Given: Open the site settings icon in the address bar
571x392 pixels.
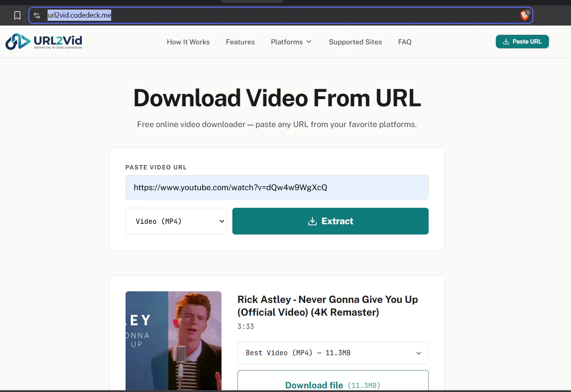Looking at the screenshot, I should (x=37, y=16).
